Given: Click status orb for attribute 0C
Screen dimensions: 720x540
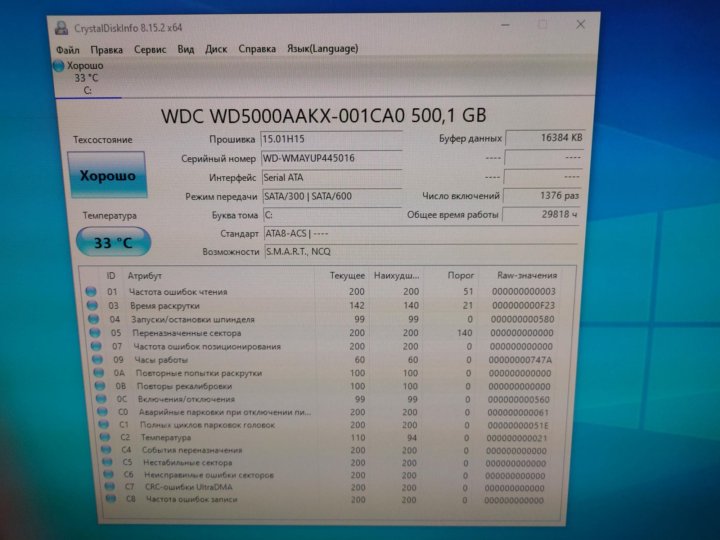Looking at the screenshot, I should 101,399.
